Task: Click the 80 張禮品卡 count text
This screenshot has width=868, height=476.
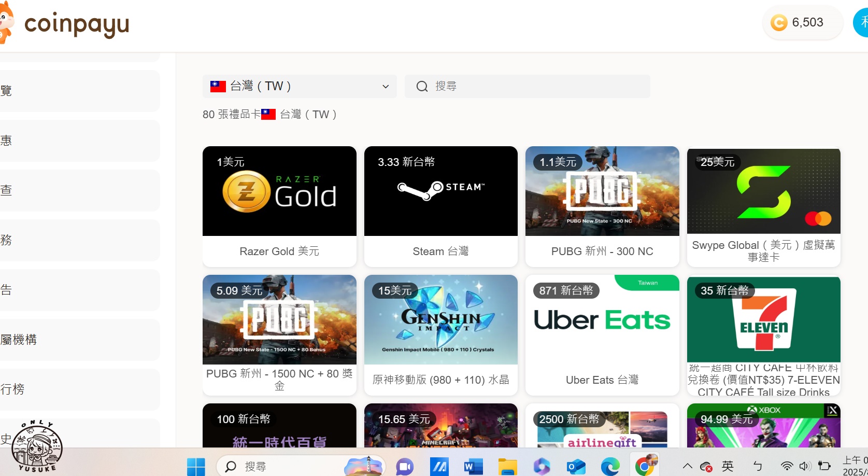Action: 231,115
